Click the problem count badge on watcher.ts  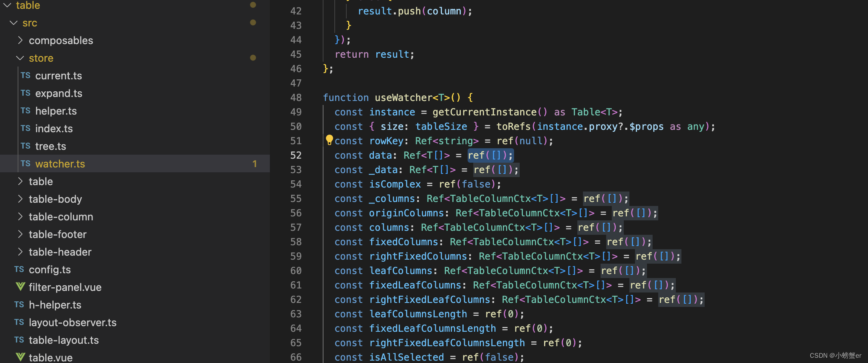tap(255, 163)
